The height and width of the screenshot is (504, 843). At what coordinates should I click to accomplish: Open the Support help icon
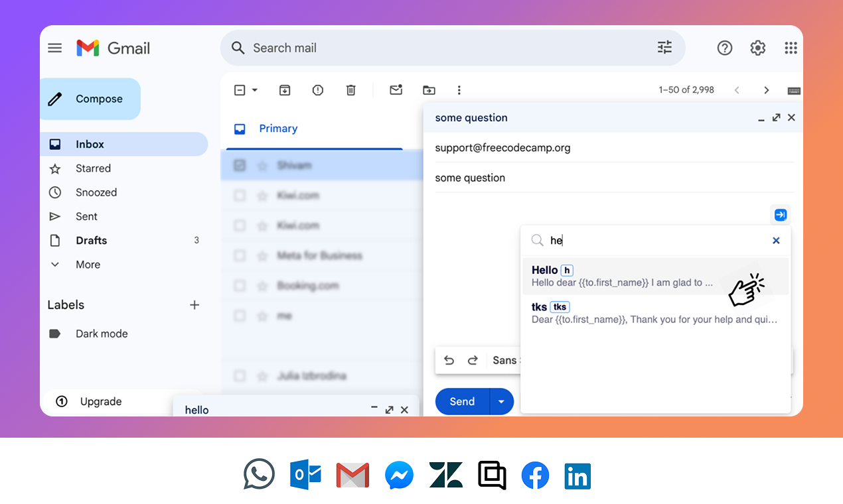click(x=725, y=48)
